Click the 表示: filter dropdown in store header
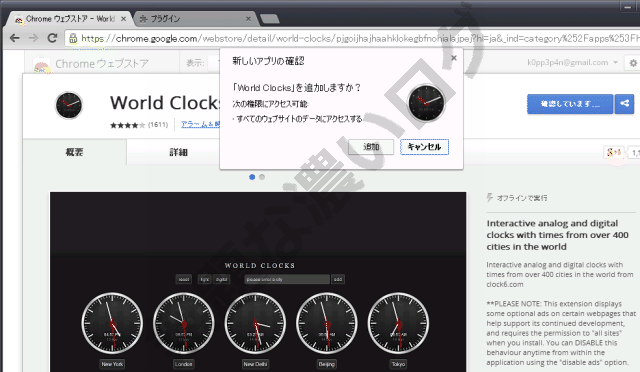Image resolution: width=640 pixels, height=372 pixels. pyautogui.click(x=214, y=63)
